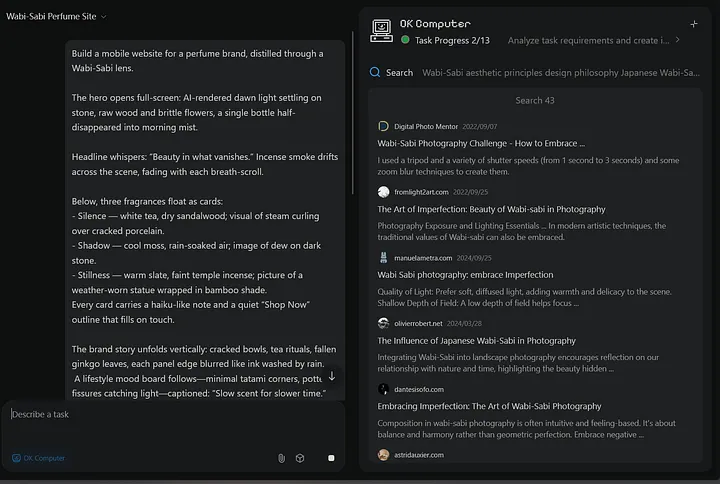Click the attach file paperclip icon

pos(281,458)
